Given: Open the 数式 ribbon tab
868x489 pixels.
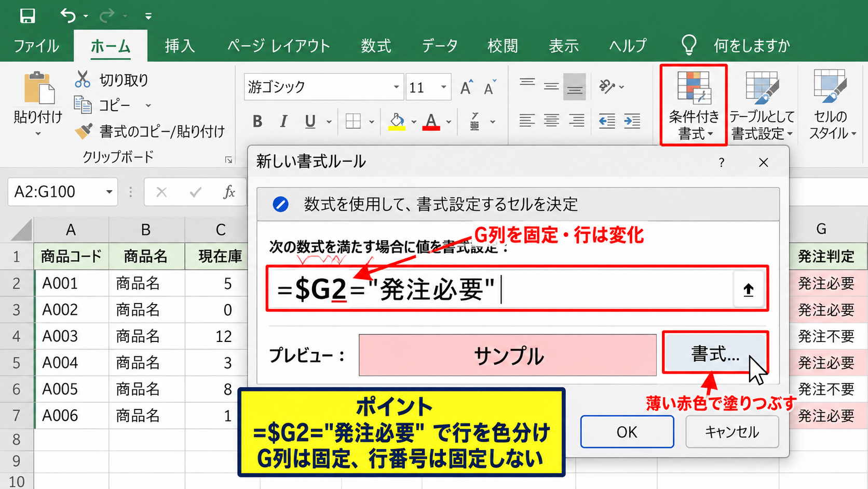Looking at the screenshot, I should click(376, 46).
